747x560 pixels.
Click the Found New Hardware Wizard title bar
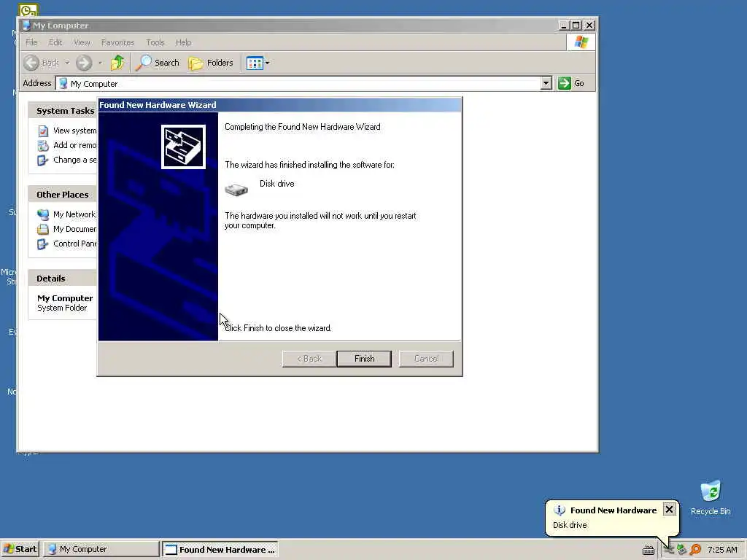(279, 105)
